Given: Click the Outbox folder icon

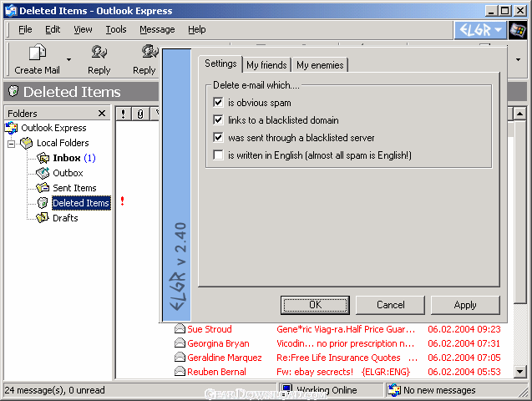Looking at the screenshot, I should [x=43, y=173].
